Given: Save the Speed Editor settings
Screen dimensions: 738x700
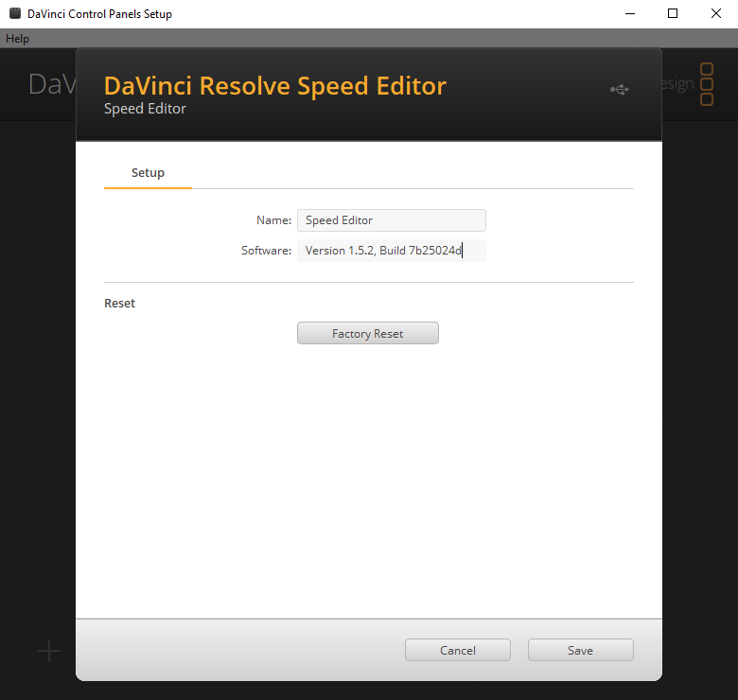Looking at the screenshot, I should tap(580, 650).
